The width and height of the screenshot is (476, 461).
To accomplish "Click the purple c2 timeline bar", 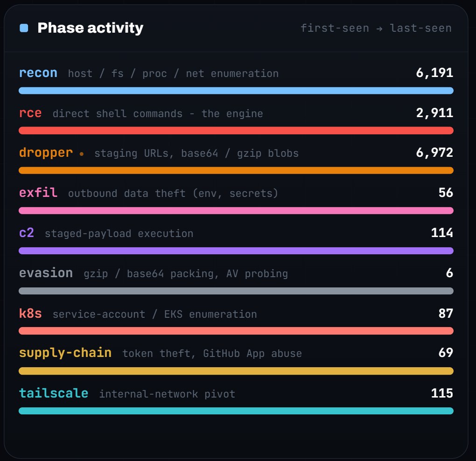I will 236,251.
